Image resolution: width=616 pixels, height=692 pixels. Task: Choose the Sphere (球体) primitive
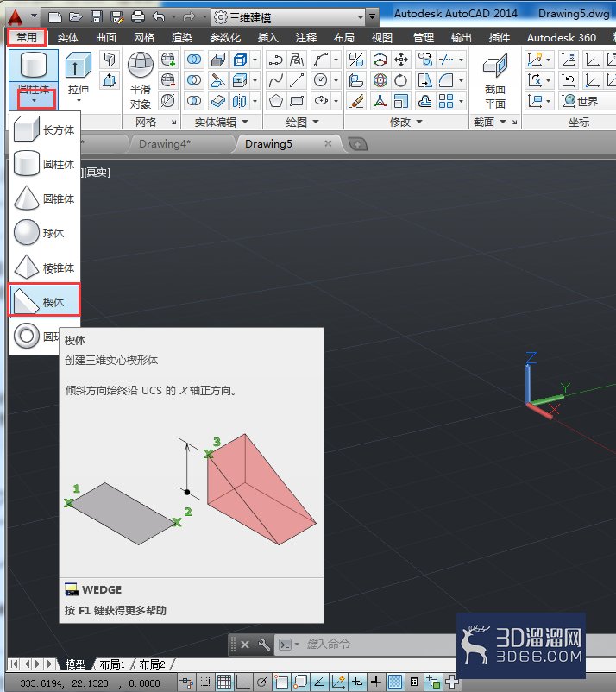(x=44, y=233)
